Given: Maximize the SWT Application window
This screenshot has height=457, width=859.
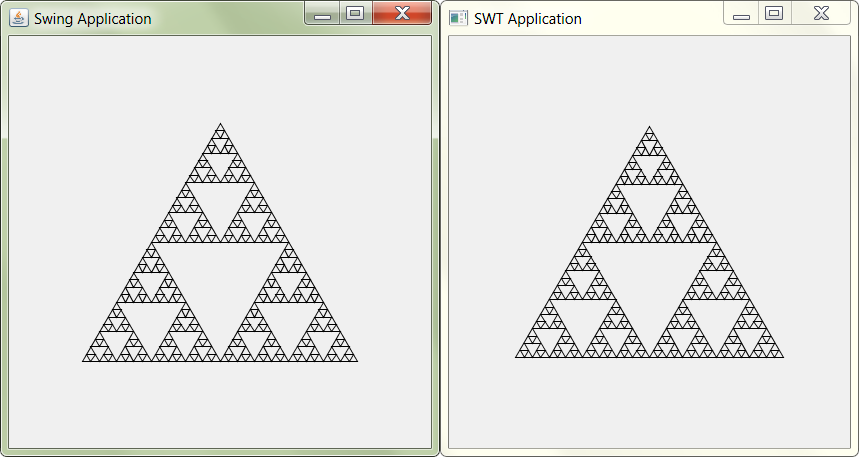Looking at the screenshot, I should click(x=774, y=13).
